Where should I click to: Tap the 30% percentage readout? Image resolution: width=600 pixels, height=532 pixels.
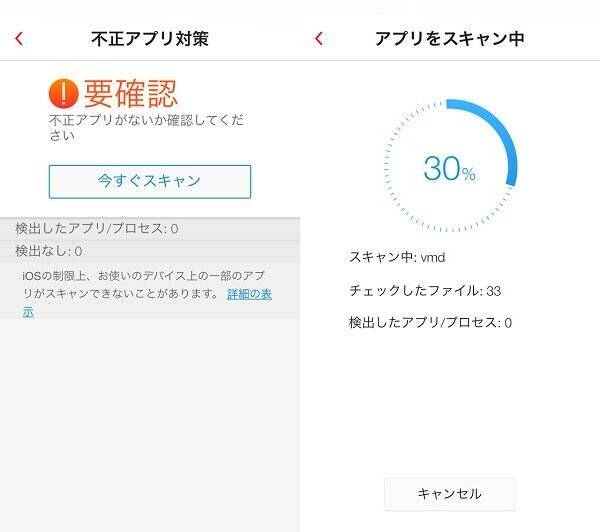[x=449, y=169]
